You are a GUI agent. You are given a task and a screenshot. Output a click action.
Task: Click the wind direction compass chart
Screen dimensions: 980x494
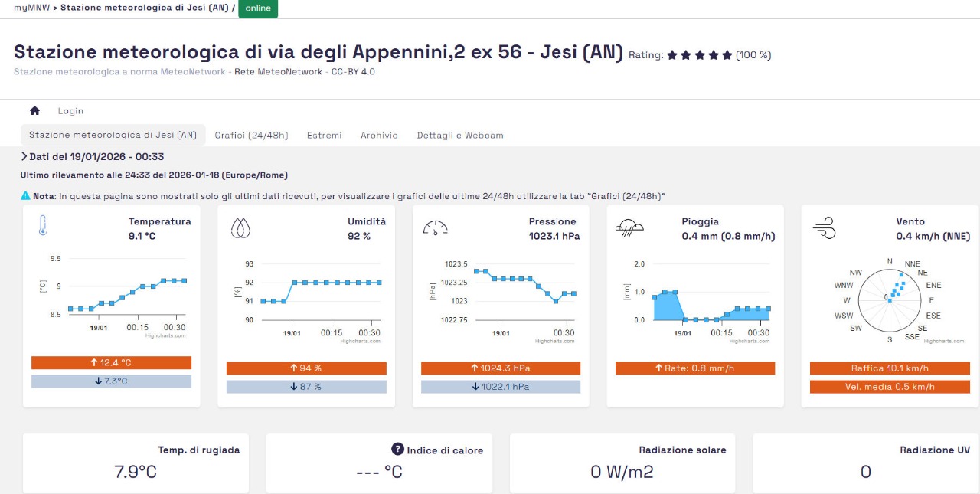click(x=890, y=297)
